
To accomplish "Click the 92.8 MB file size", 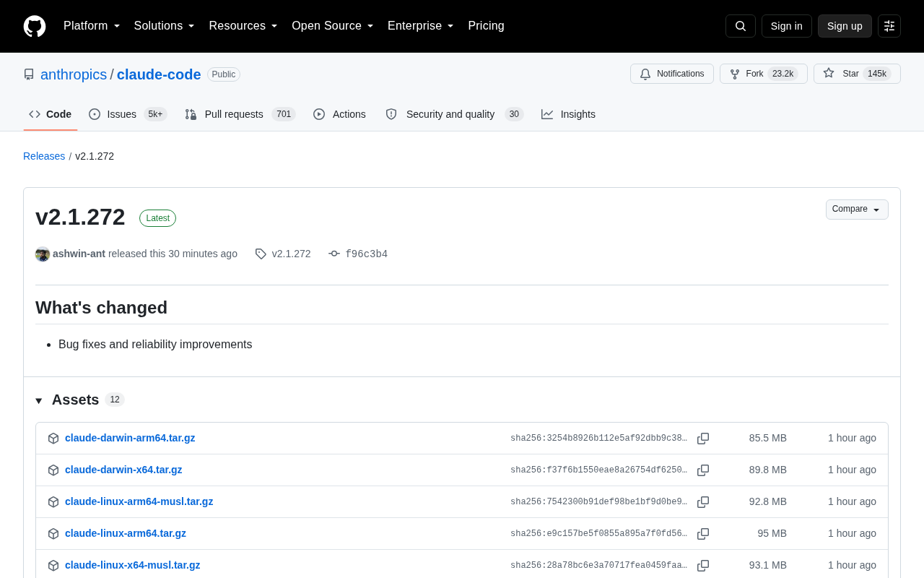I will point(768,501).
